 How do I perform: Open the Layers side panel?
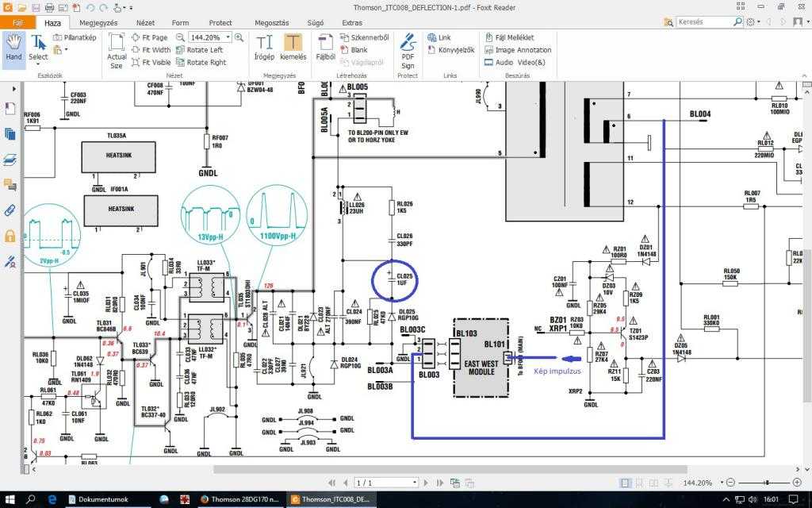tap(10, 160)
